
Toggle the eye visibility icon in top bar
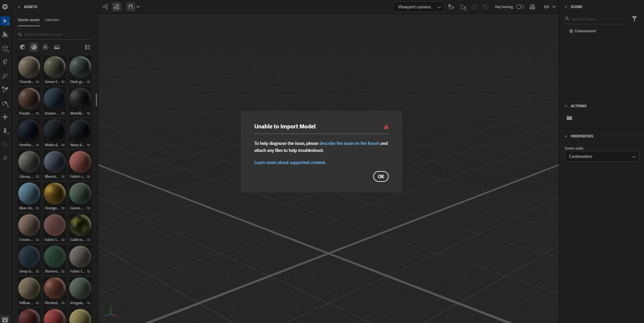coord(547,7)
